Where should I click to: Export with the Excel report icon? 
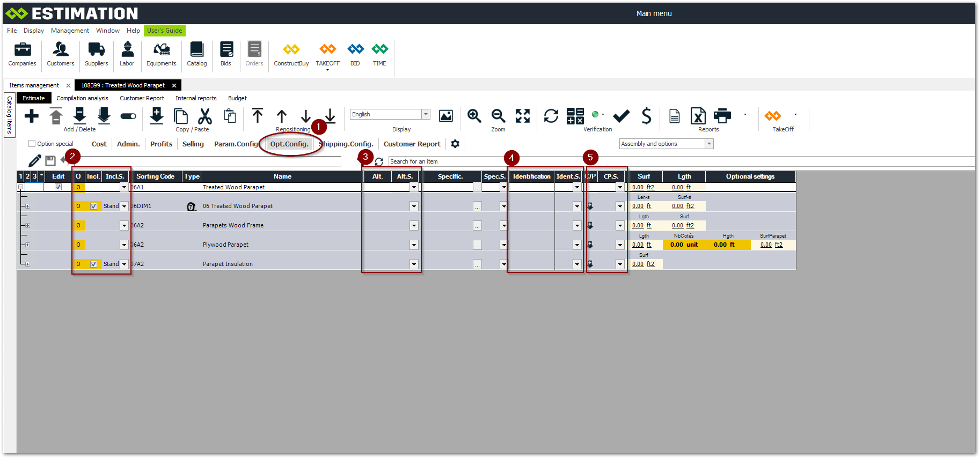698,116
